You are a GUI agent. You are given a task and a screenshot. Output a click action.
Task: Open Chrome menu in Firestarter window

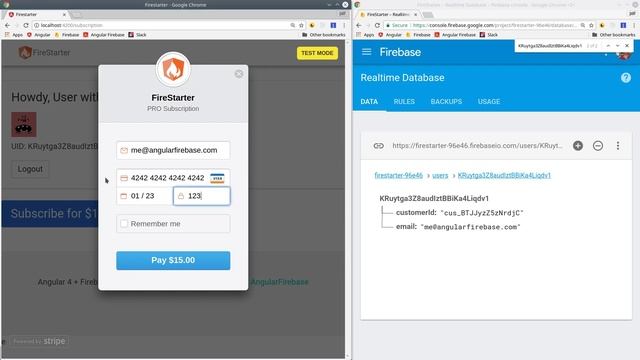pos(344,25)
